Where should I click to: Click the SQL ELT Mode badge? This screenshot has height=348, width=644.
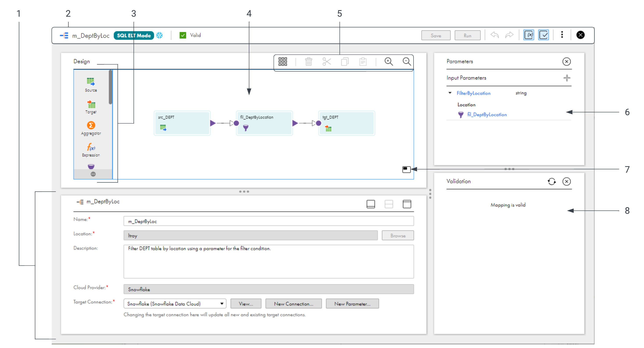point(134,35)
